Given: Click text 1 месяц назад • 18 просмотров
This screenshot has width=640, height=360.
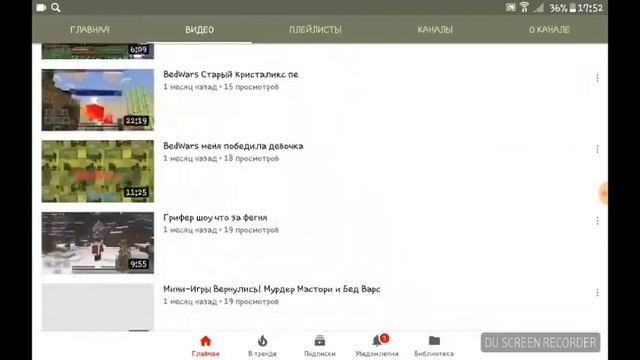Looking at the screenshot, I should pos(221,158).
